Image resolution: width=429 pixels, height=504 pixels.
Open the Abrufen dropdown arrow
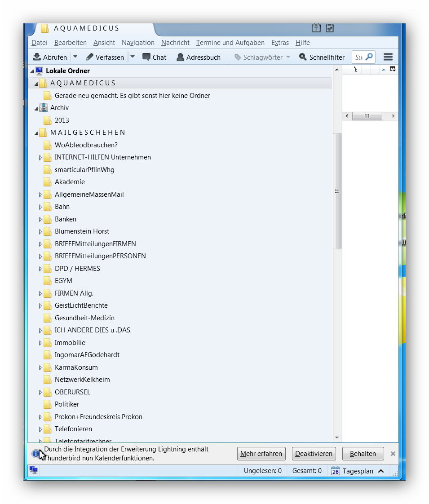75,57
